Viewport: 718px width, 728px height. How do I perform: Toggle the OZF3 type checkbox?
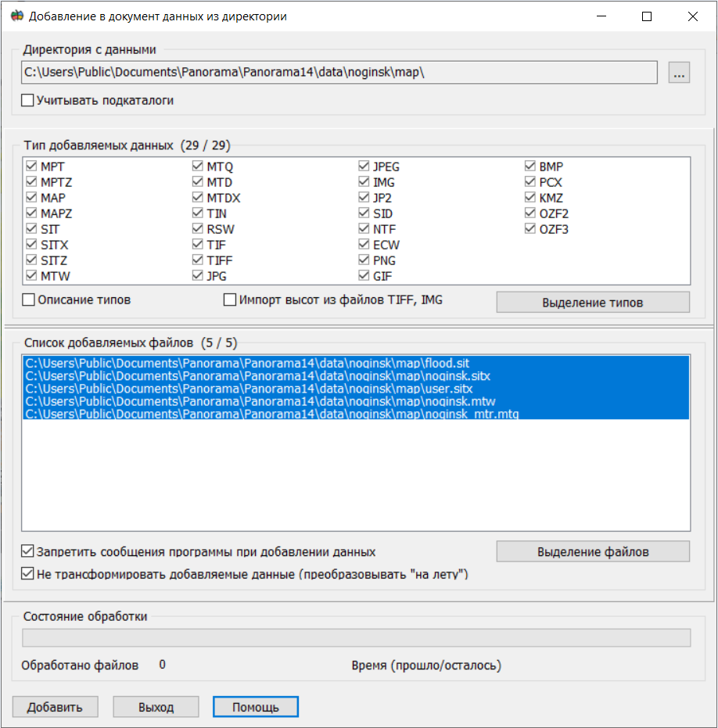[x=531, y=229]
